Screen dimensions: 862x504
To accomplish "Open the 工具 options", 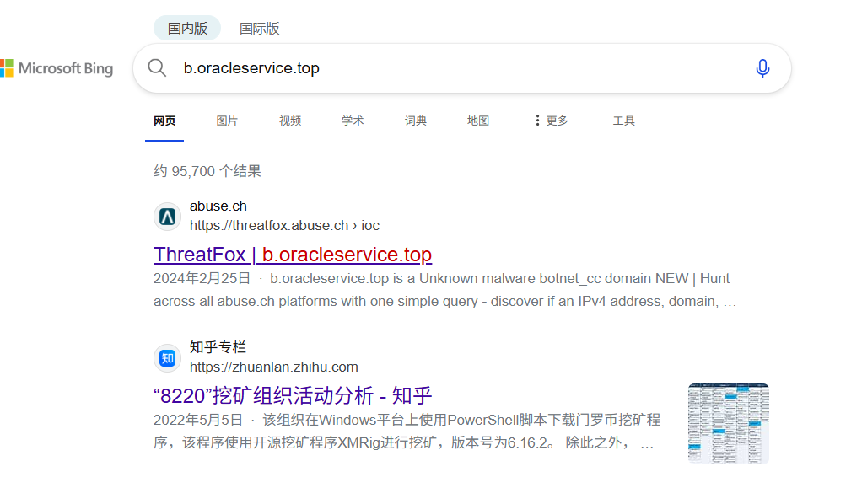I will (x=624, y=121).
